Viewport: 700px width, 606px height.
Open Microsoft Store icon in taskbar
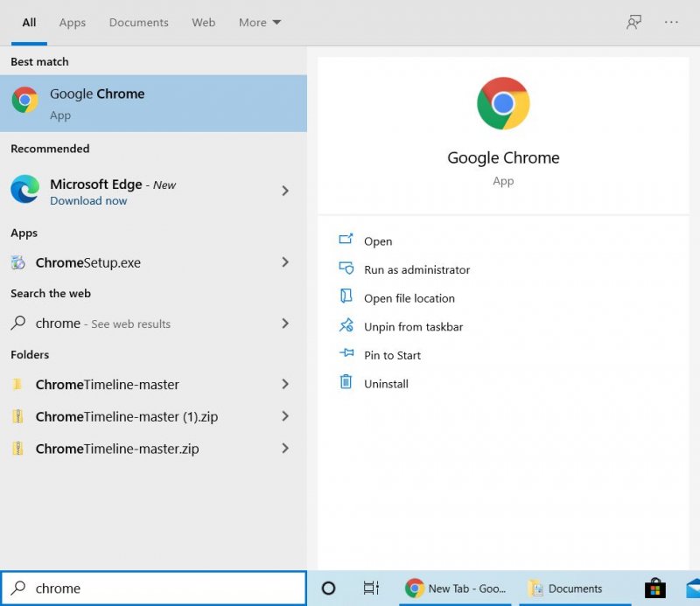point(654,589)
